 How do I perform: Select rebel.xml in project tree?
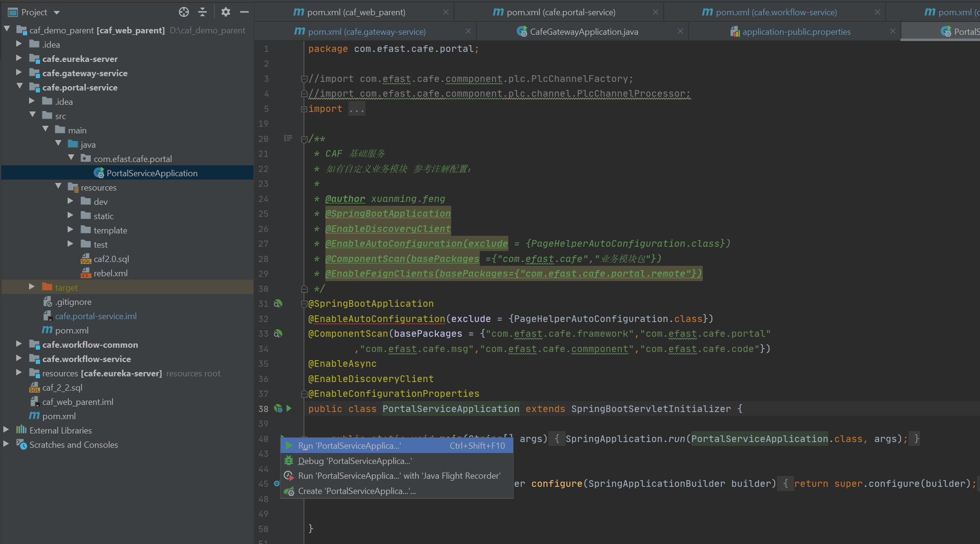click(x=111, y=273)
